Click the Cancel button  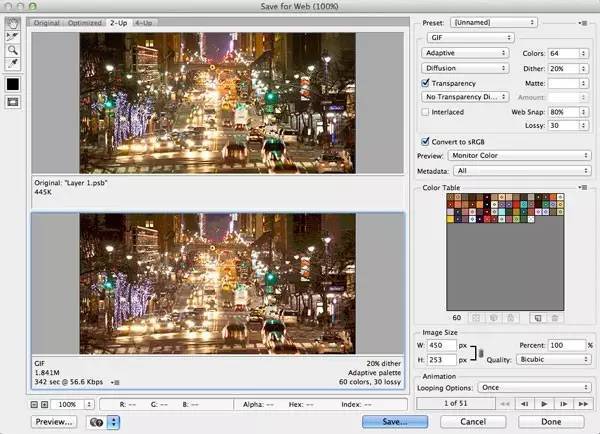(x=475, y=422)
